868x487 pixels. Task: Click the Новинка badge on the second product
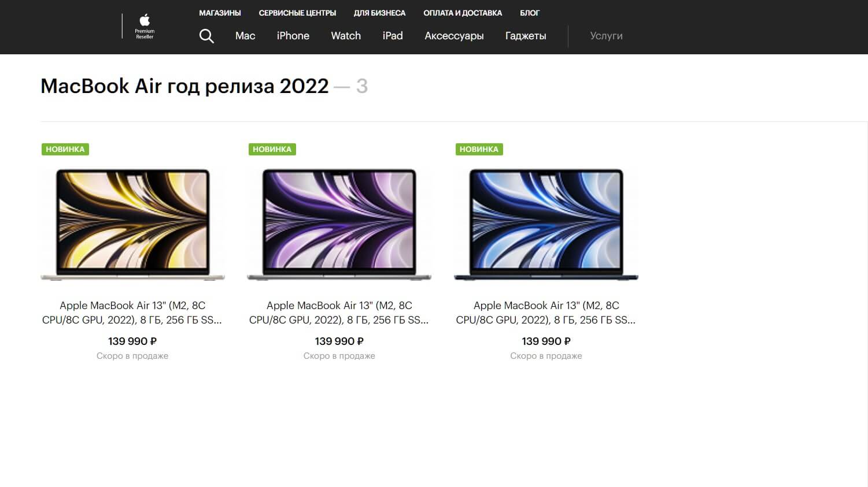click(272, 149)
